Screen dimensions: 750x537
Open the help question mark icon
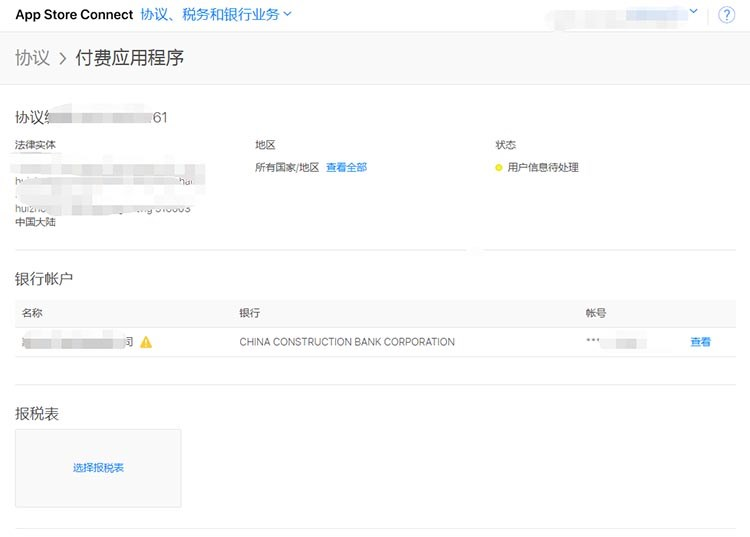[x=726, y=15]
